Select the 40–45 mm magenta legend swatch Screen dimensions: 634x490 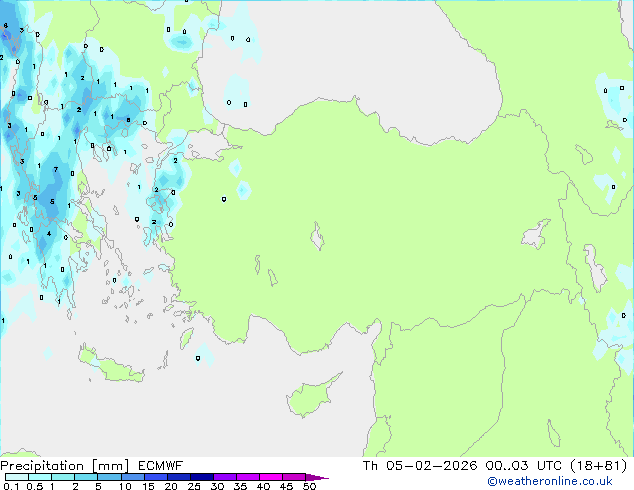274,477
